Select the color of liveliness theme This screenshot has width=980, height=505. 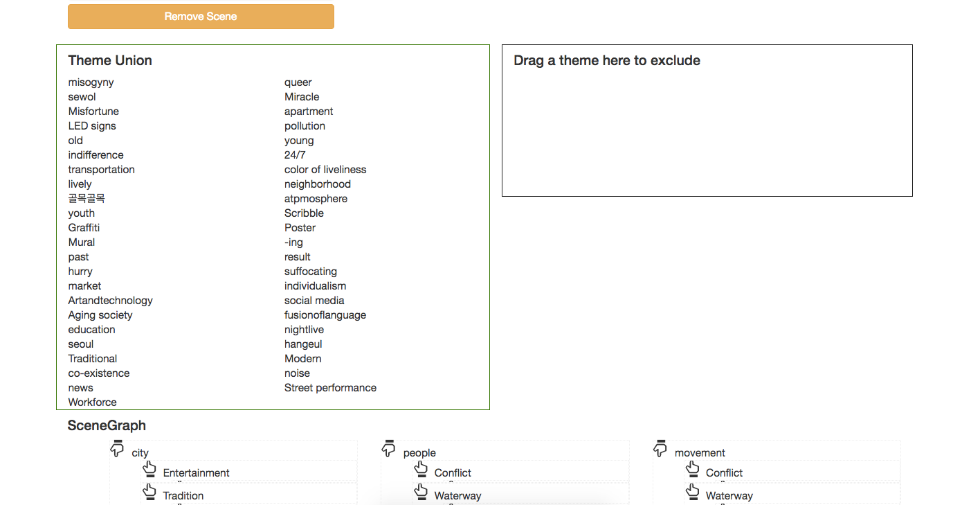(x=325, y=170)
